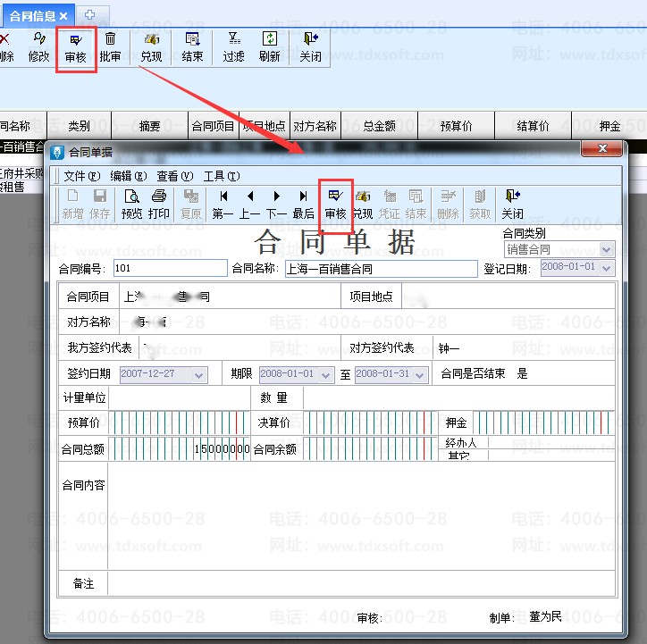Open the 签约日期 signing date dropdown

click(199, 374)
